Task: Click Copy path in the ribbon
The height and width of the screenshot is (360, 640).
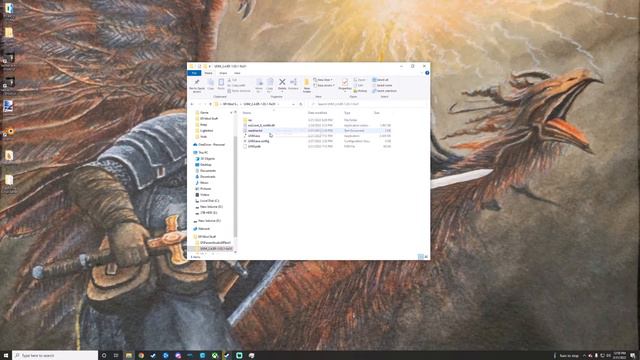Action: [236, 85]
